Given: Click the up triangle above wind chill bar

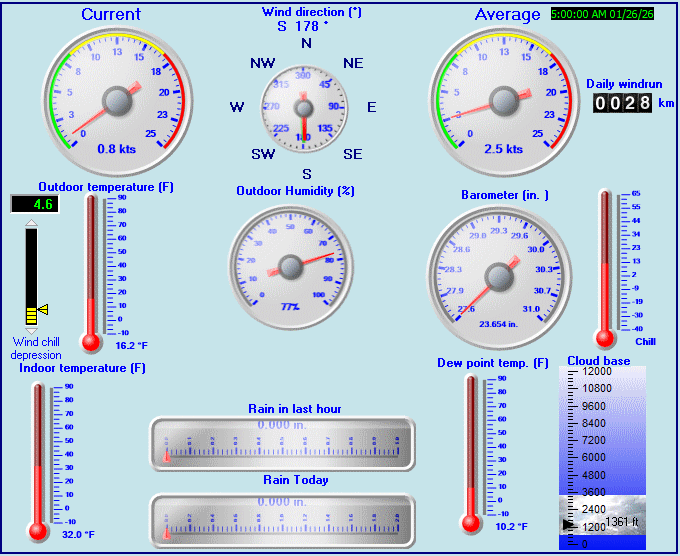Looking at the screenshot, I should pos(31,222).
